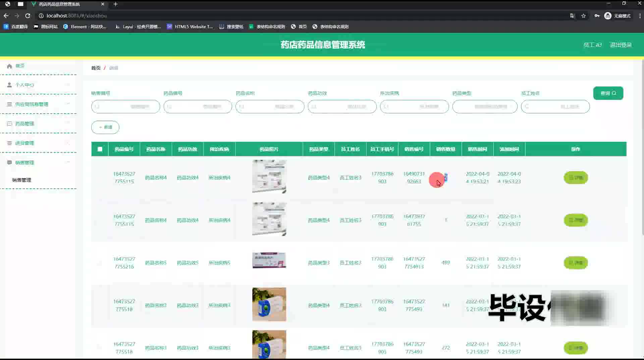Collapse the 销售管理 parent menu arrow
Image resolution: width=644 pixels, height=360 pixels.
click(68, 162)
